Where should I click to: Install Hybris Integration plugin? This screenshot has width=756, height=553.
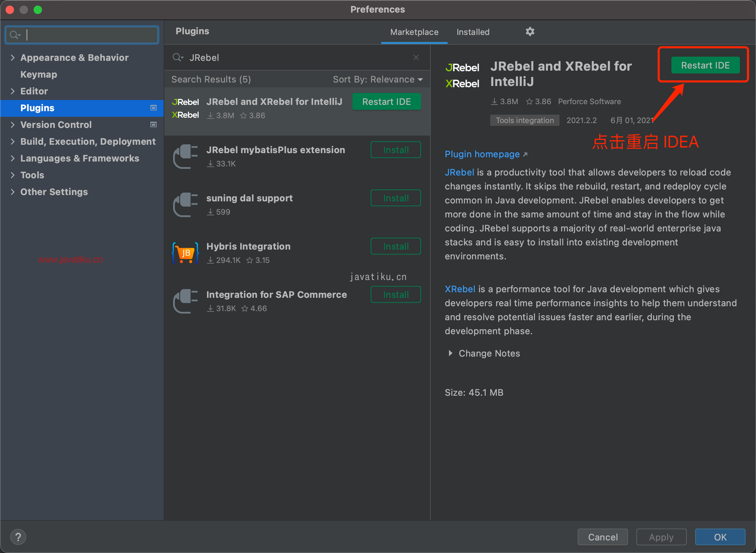point(396,246)
